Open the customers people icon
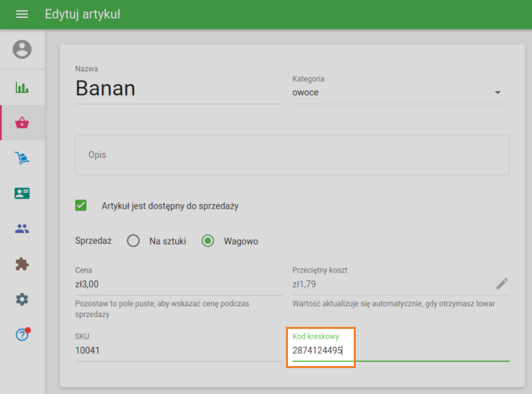Image resolution: width=532 pixels, height=394 pixels. tap(22, 229)
